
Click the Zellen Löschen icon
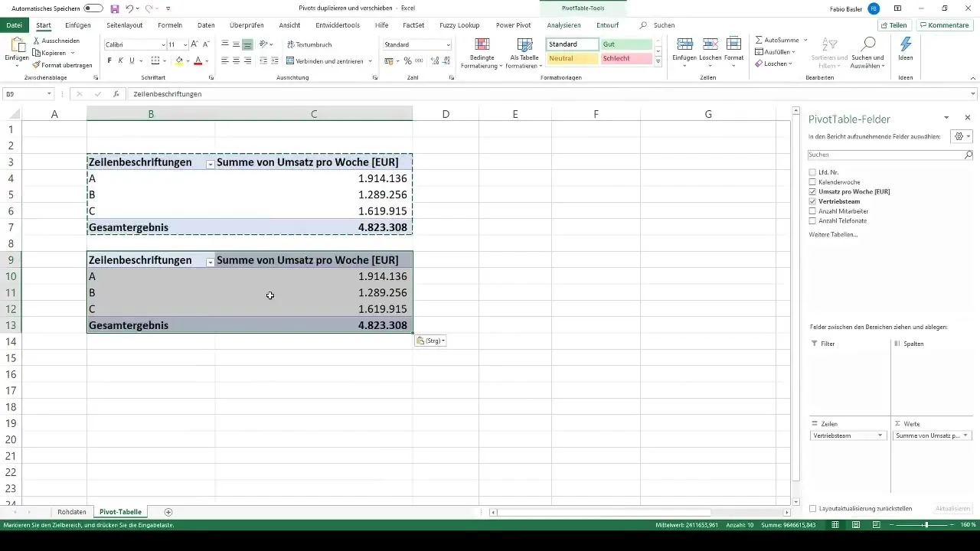[710, 44]
